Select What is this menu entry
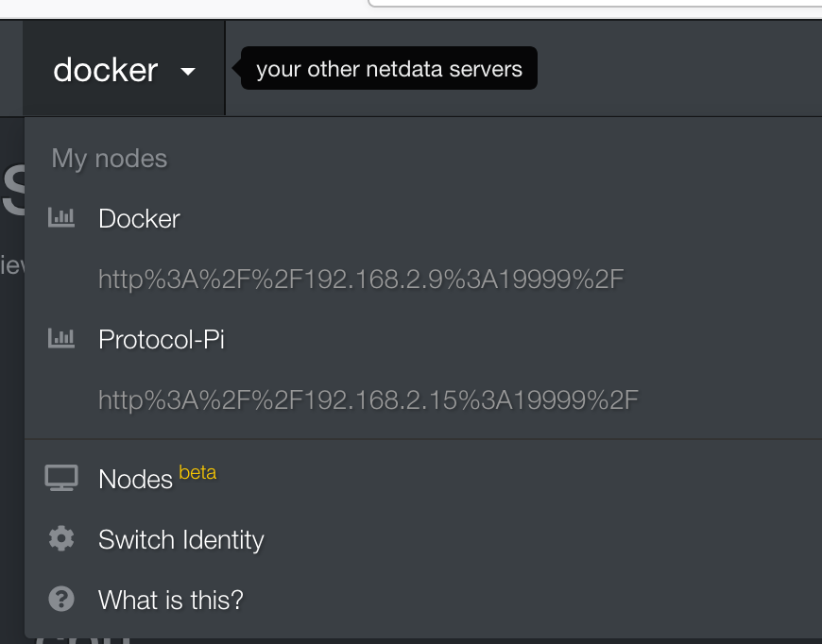This screenshot has height=644, width=822. point(170,600)
